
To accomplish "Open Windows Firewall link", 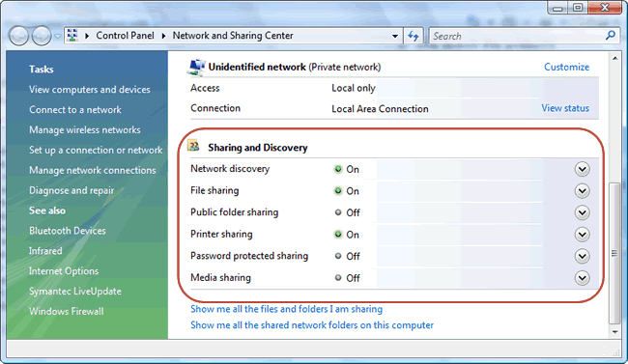I will [x=66, y=311].
